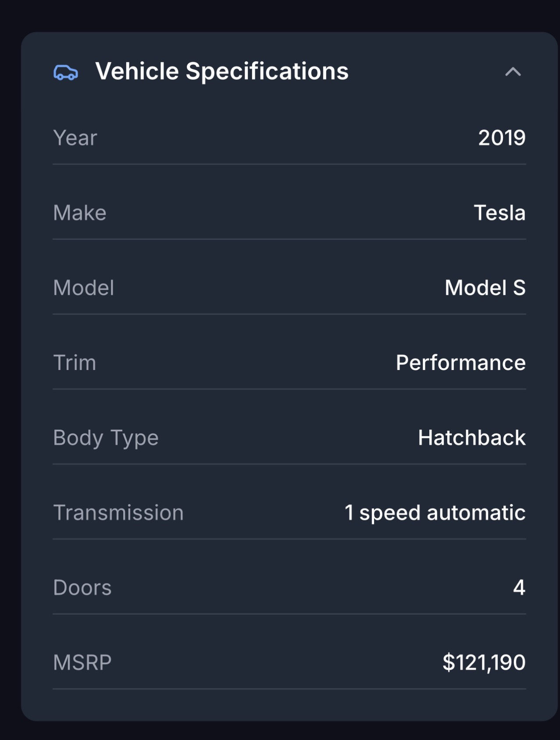Collapse the Vehicle Specifications section
This screenshot has width=560, height=740.
[513, 72]
